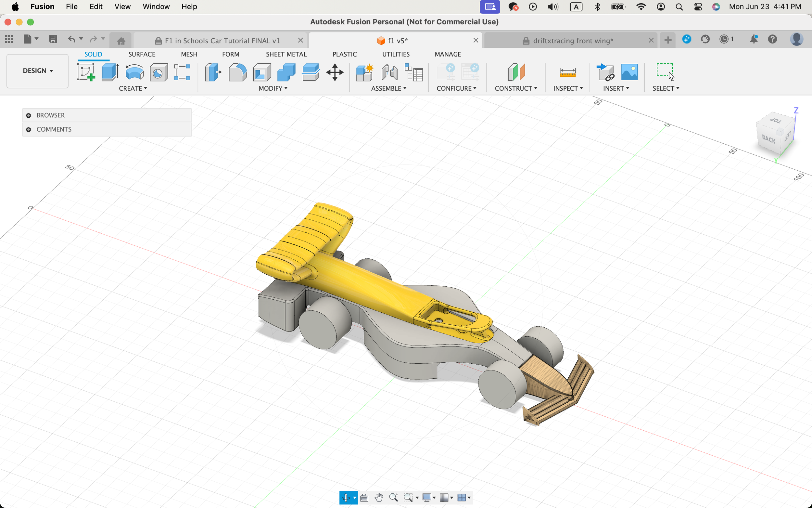The height and width of the screenshot is (508, 812).
Task: Select the Zoom tool in navigation bar
Action: [x=394, y=497]
